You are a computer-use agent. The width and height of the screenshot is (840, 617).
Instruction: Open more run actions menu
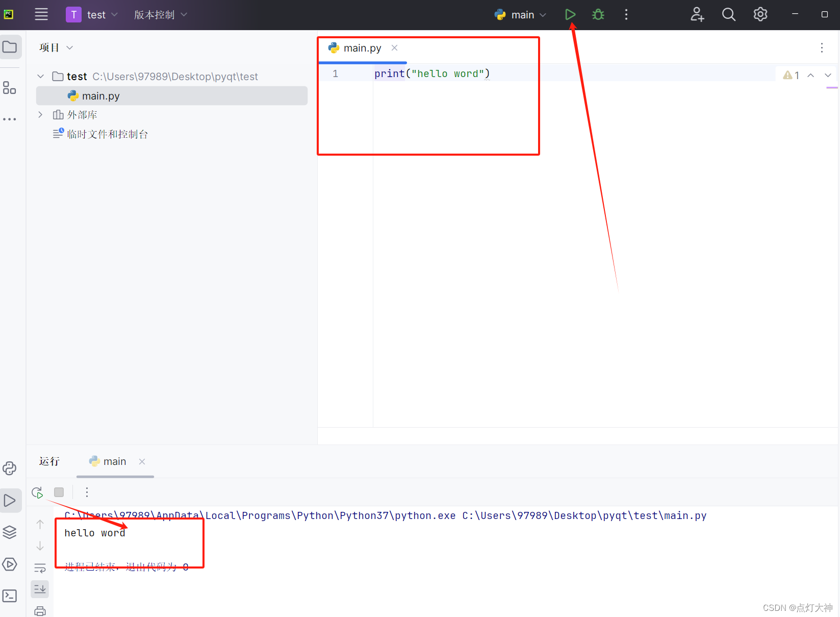626,14
